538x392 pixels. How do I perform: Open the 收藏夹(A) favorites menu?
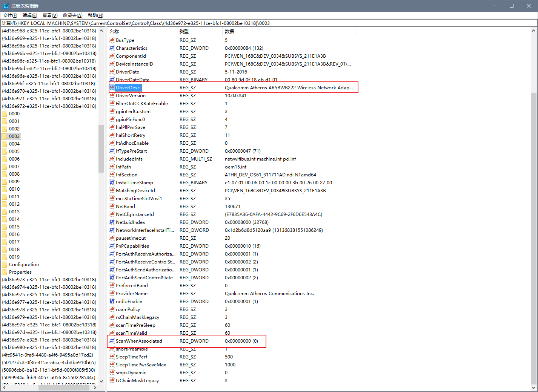[x=72, y=15]
